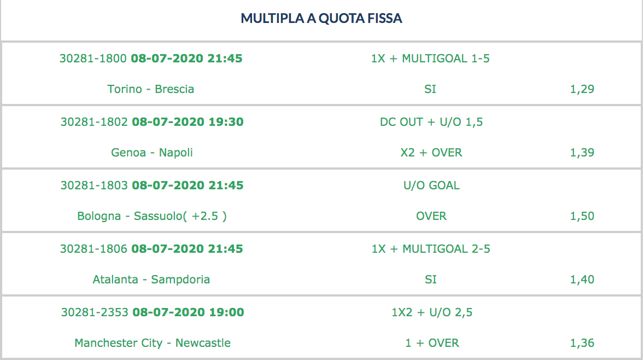The height and width of the screenshot is (360, 644).
Task: Select the 1,36 odds value
Action: pos(582,343)
